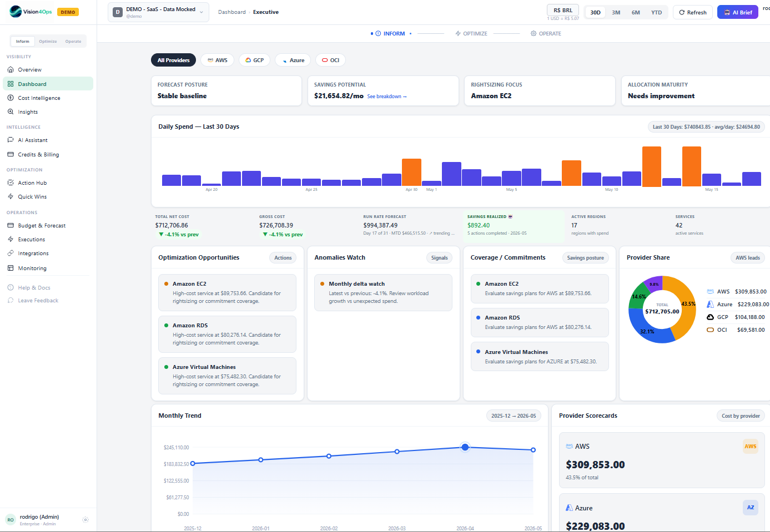Select the YTD time range
770x532 pixels.
click(657, 12)
